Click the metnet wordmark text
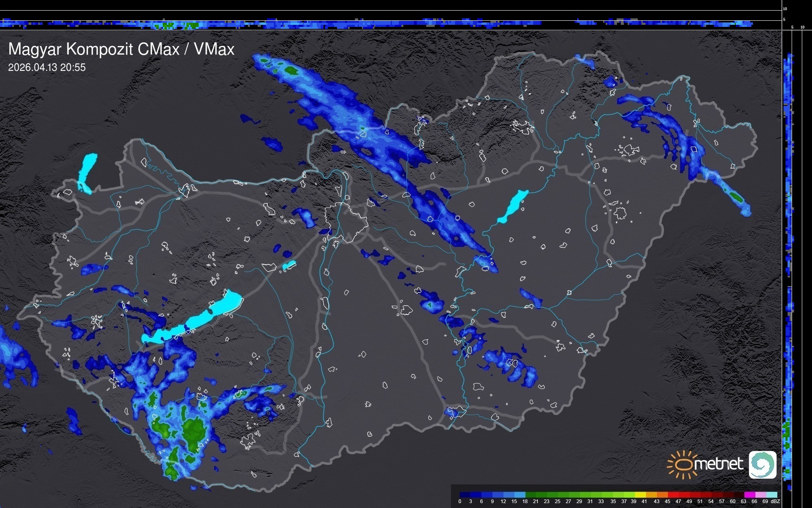This screenshot has width=812, height=508. tap(719, 464)
